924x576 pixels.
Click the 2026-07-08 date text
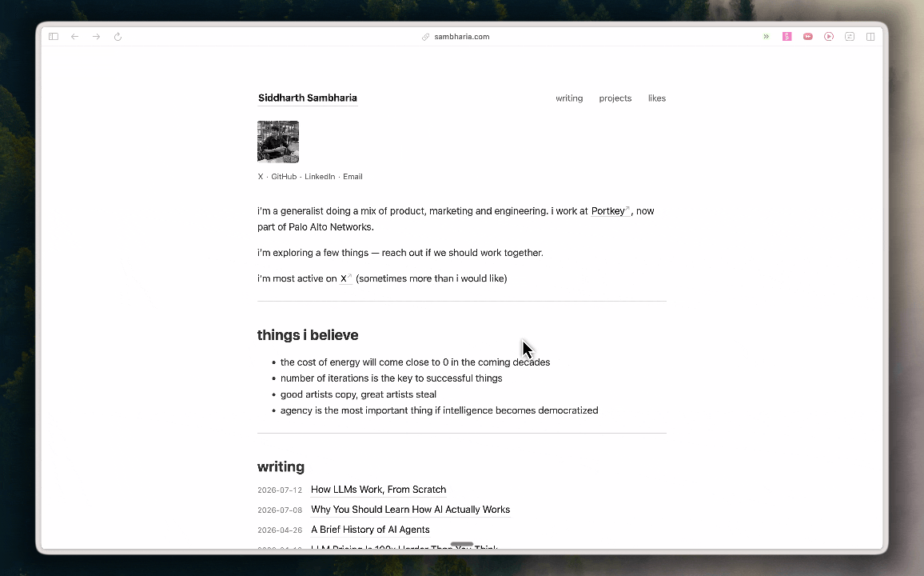coord(280,510)
